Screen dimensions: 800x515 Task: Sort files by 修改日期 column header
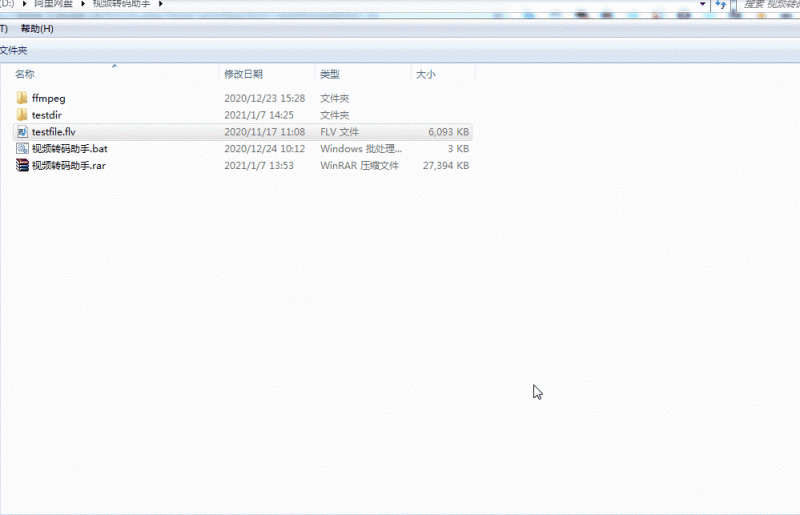243,74
